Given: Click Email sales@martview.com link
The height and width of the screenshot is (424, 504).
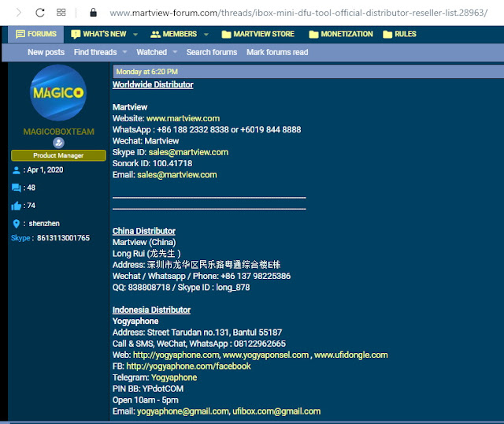Looking at the screenshot, I should click(177, 175).
